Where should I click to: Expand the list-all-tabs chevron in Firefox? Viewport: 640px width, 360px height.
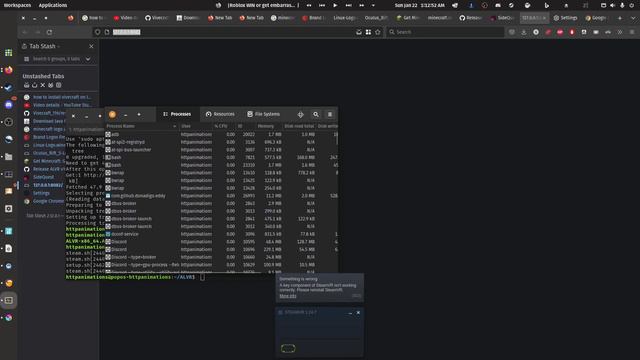click(633, 18)
